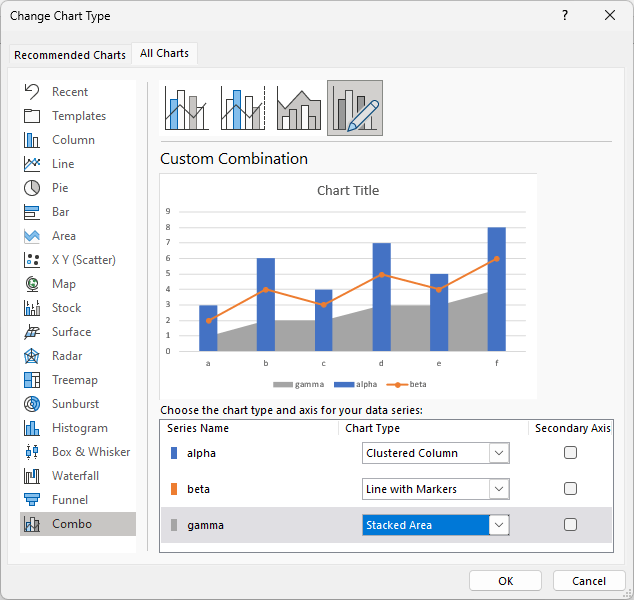This screenshot has height=600, width=634.
Task: Click the gamma series gray color swatch
Action: coord(174,525)
